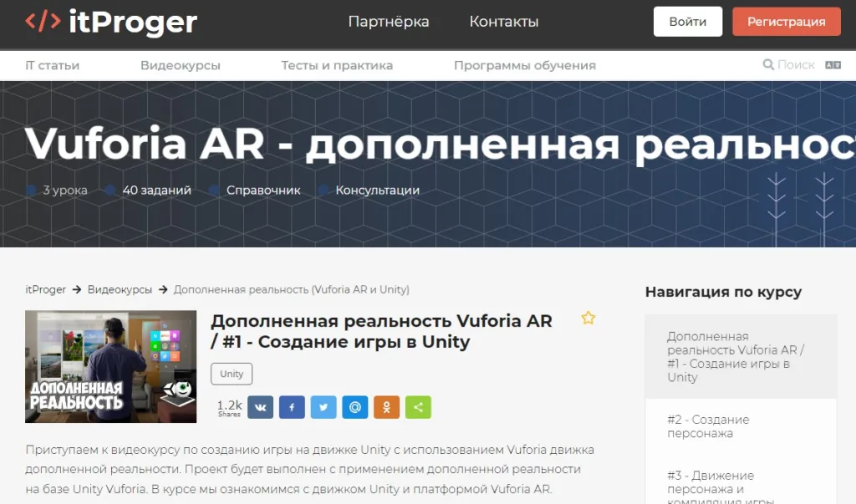The height and width of the screenshot is (504, 856).
Task: Share the course on VK
Action: (x=261, y=407)
